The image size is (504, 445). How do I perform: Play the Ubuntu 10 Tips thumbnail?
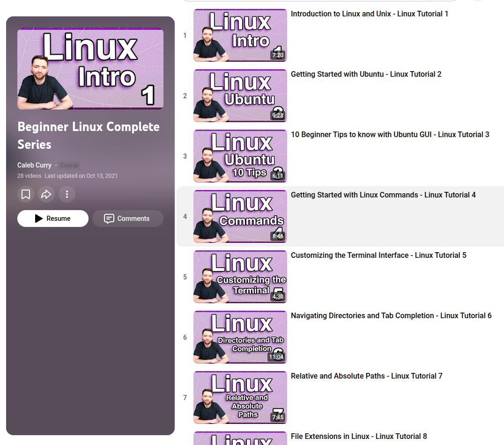[x=240, y=156]
